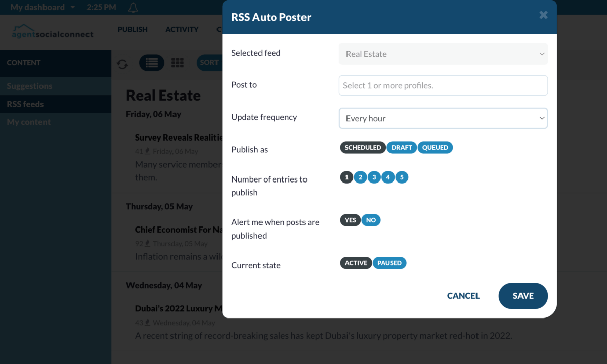Open the PUBLISH menu

(x=133, y=29)
